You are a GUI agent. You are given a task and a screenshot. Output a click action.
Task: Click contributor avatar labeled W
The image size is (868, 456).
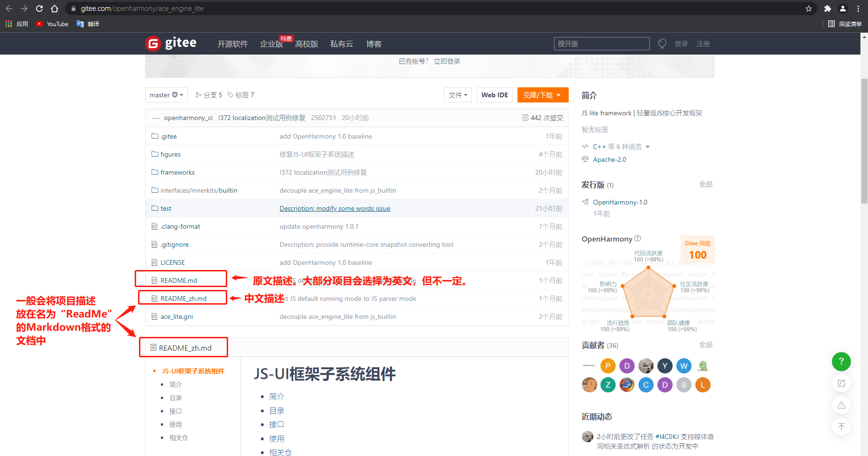684,366
